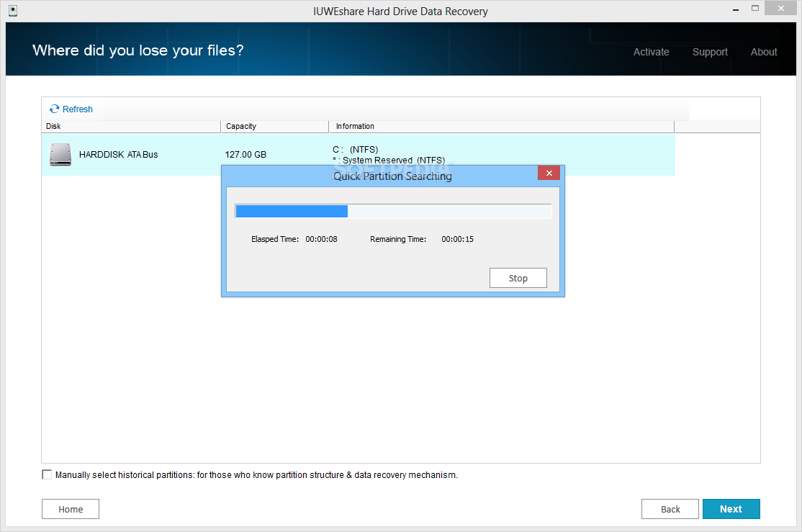Click the Refresh icon in the disk list toolbar
Image resolution: width=802 pixels, height=532 pixels.
(54, 109)
